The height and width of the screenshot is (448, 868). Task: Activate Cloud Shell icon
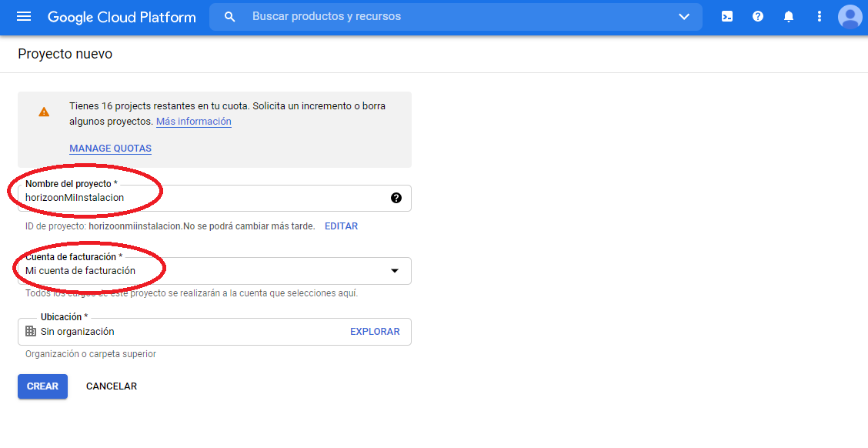[727, 17]
